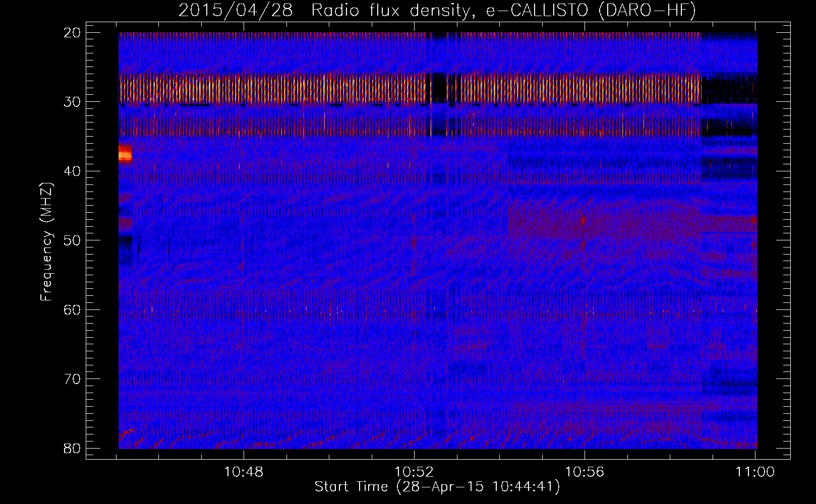Click the bright burst near 38 MHz at start
816x504 pixels.
click(x=125, y=154)
